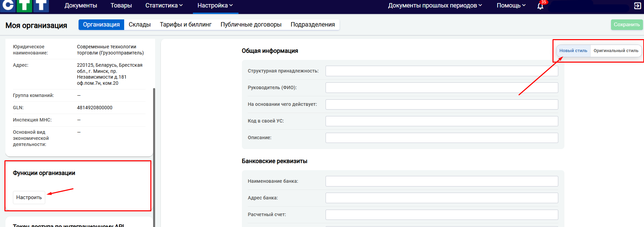Open the Подразделения tab
644x227 pixels.
point(313,25)
